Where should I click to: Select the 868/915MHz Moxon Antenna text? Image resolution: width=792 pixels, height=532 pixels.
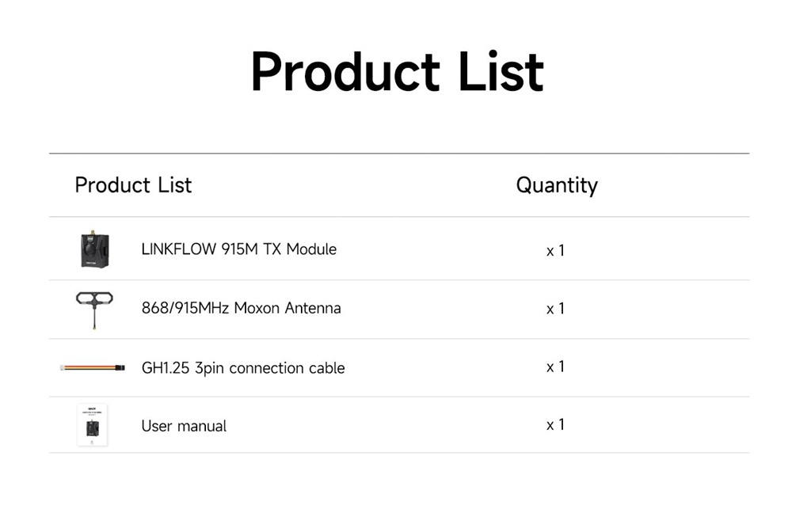(x=241, y=308)
